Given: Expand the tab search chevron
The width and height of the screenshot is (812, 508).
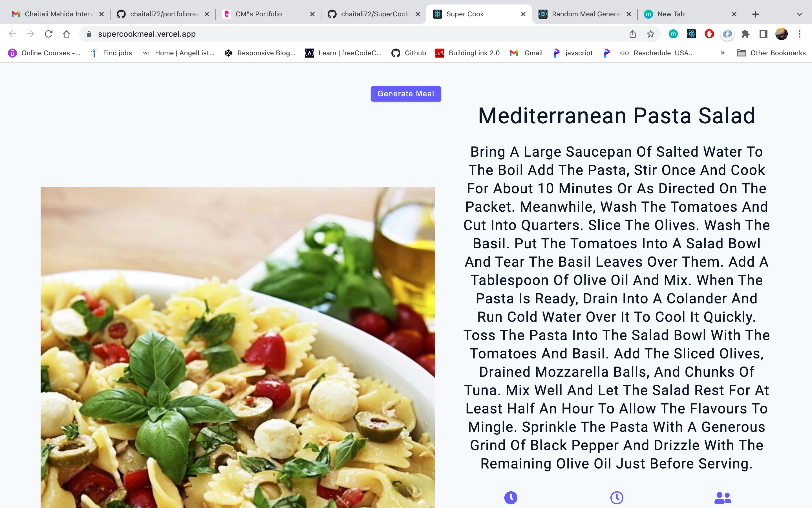Looking at the screenshot, I should point(799,14).
